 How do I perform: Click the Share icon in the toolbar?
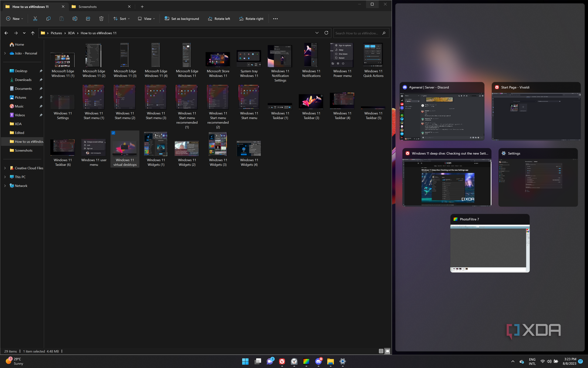click(88, 19)
